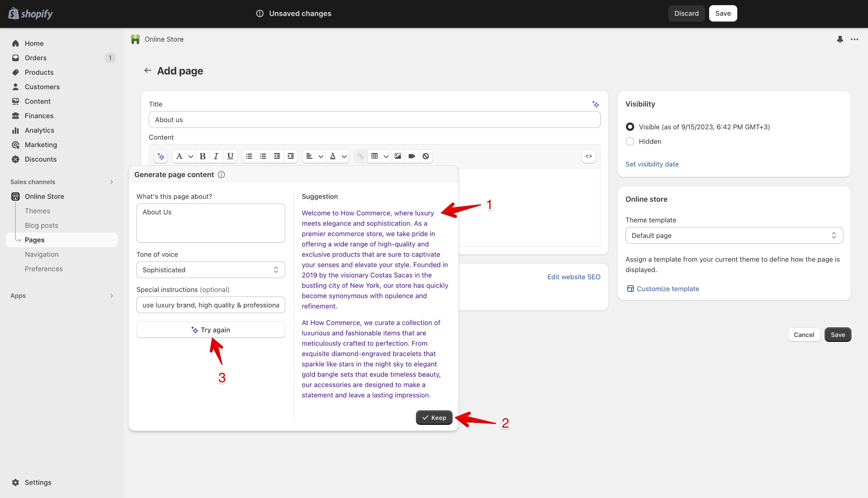Click the Marketing target icon
The width and height of the screenshot is (868, 498).
pyautogui.click(x=15, y=145)
